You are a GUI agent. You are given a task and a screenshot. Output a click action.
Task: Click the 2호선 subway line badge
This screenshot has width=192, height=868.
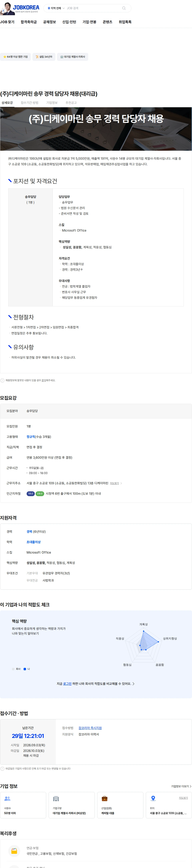click(40, 494)
